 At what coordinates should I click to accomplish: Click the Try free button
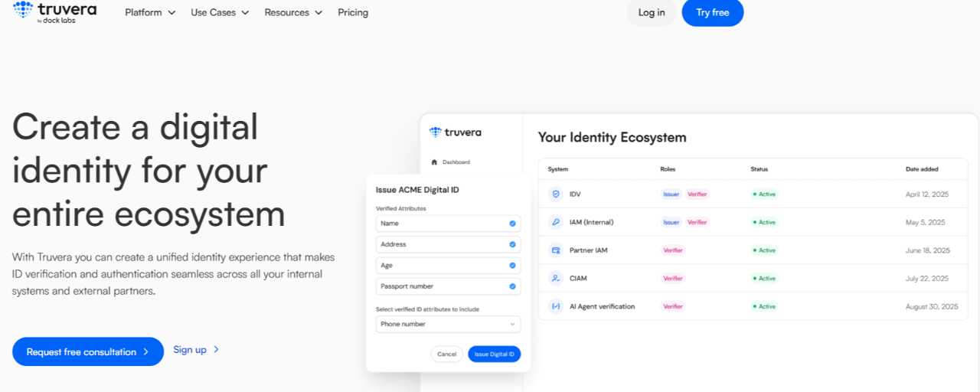click(713, 12)
